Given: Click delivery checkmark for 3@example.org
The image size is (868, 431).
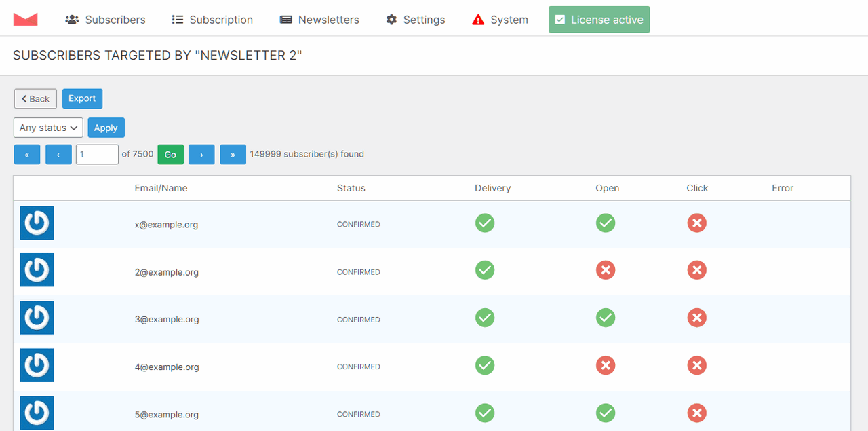Looking at the screenshot, I should click(485, 318).
